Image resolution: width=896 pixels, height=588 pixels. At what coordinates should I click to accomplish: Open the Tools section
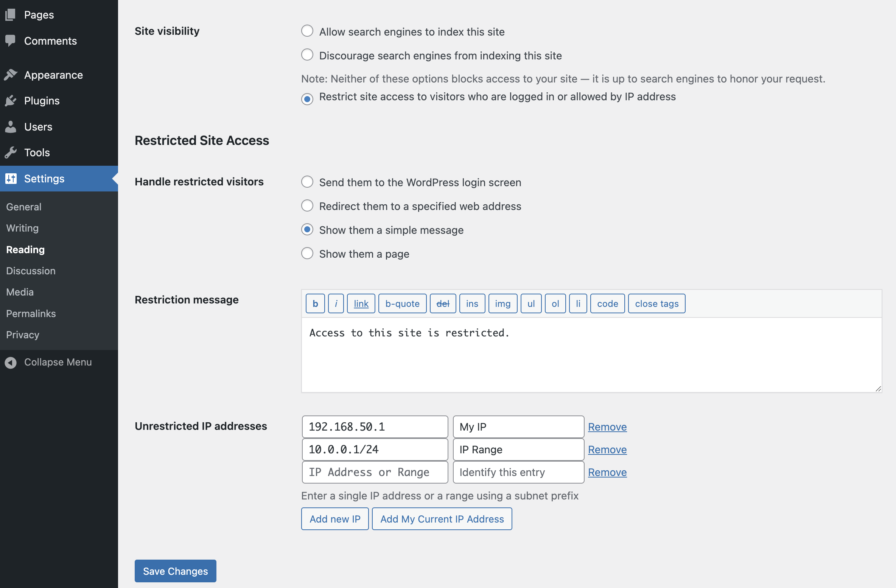click(37, 152)
